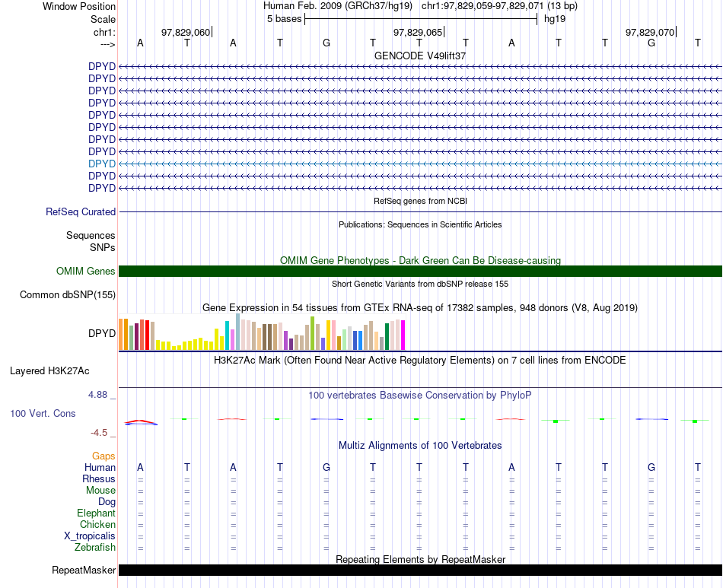Viewport: 723px width, 588px height.
Task: Open Repeating Elements by RepeatMasker title
Action: (x=420, y=559)
